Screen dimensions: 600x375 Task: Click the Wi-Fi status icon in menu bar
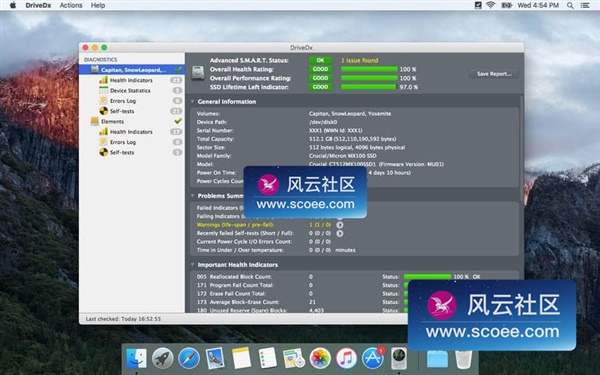click(x=491, y=5)
